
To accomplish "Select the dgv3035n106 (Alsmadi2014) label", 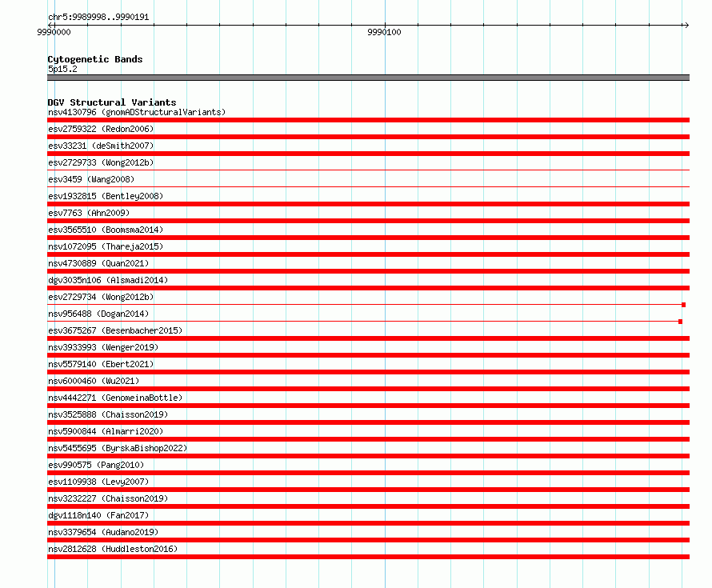I will pyautogui.click(x=108, y=280).
